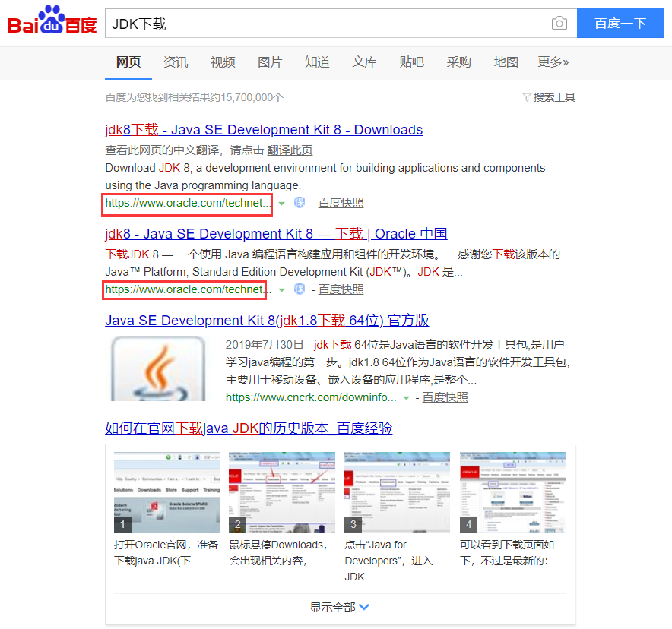
Task: Expand 显示全部 to show all steps
Action: (x=340, y=607)
